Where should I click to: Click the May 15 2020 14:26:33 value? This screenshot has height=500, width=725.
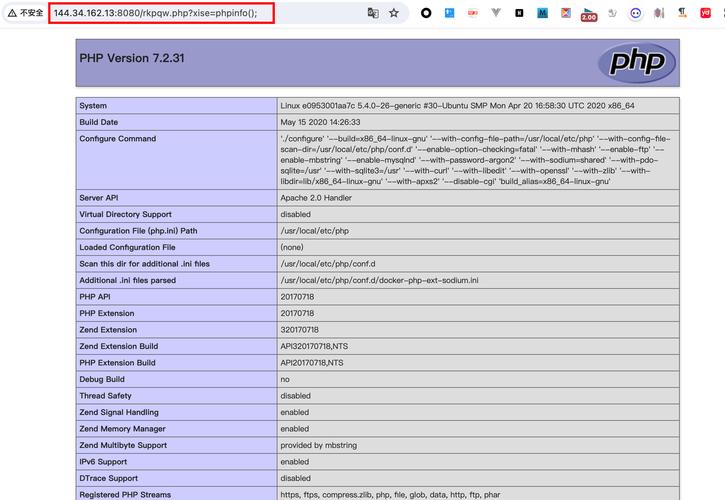tap(320, 122)
